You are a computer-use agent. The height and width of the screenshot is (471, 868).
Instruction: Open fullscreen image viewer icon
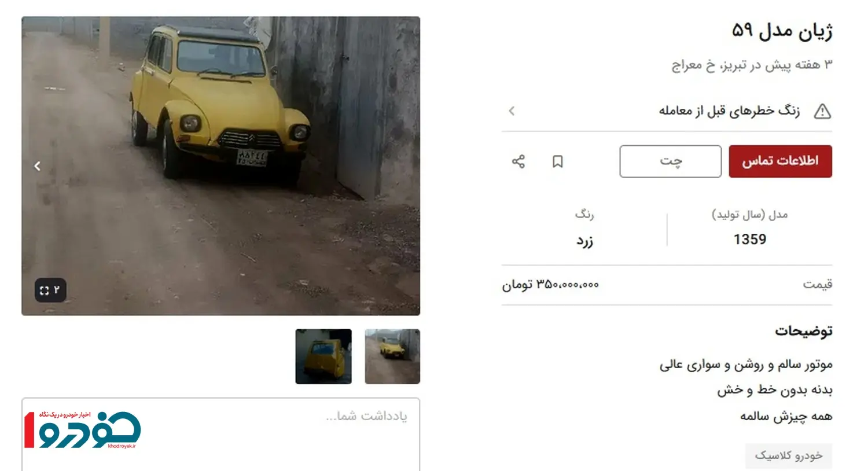pos(50,290)
